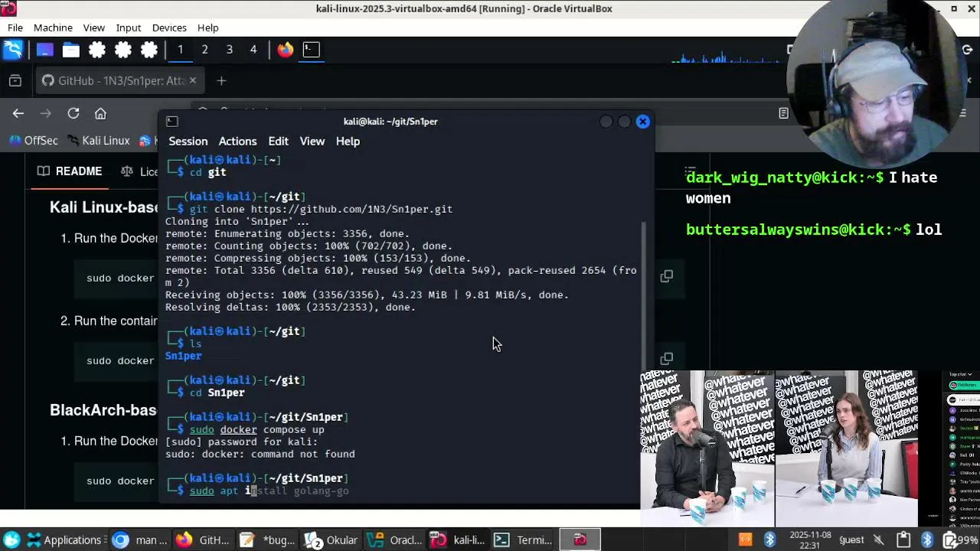Launch Firefox from the Kali panel
Viewport: 980px width, 551px height.
286,50
